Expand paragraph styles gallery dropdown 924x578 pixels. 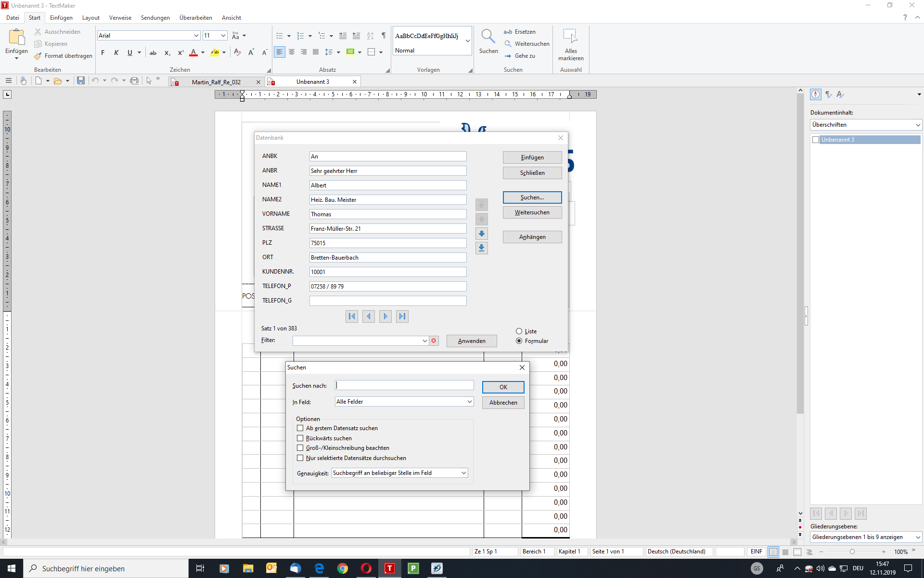pyautogui.click(x=468, y=41)
